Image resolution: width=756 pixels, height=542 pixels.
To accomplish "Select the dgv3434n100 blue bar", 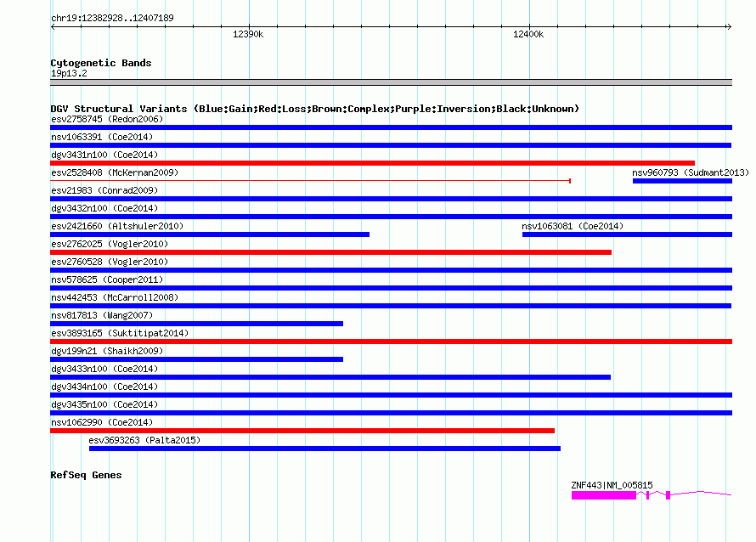I will click(x=391, y=395).
